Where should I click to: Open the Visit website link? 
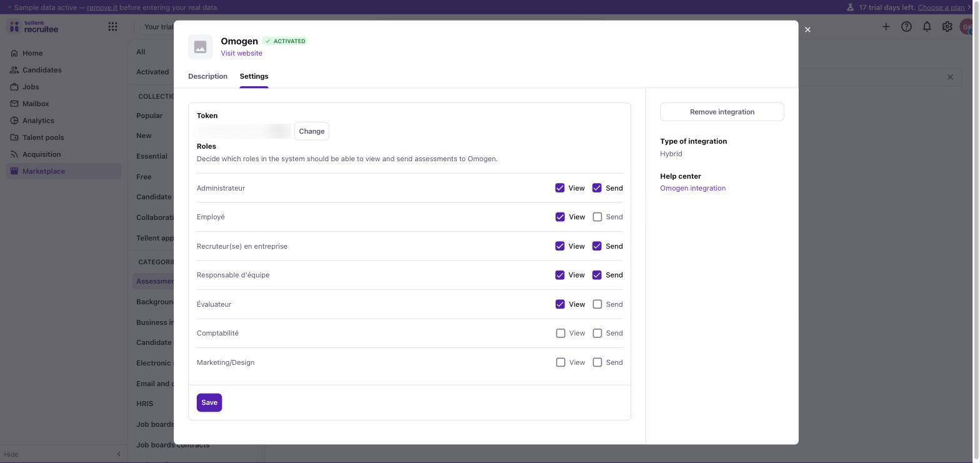point(241,53)
